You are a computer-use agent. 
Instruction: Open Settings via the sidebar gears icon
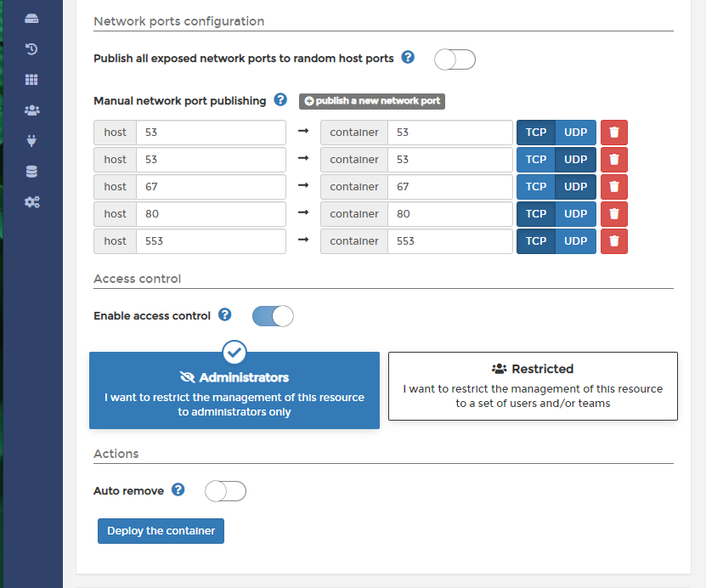31,202
